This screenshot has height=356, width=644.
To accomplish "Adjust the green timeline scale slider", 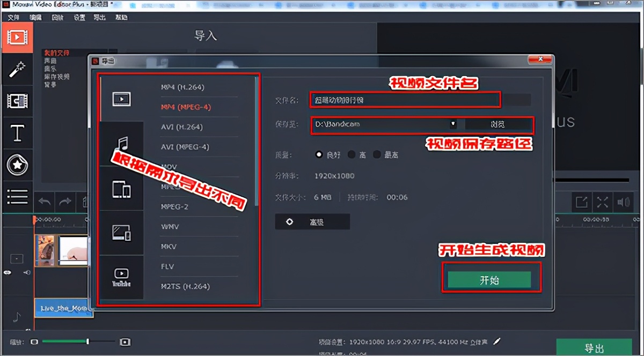I will (87, 341).
